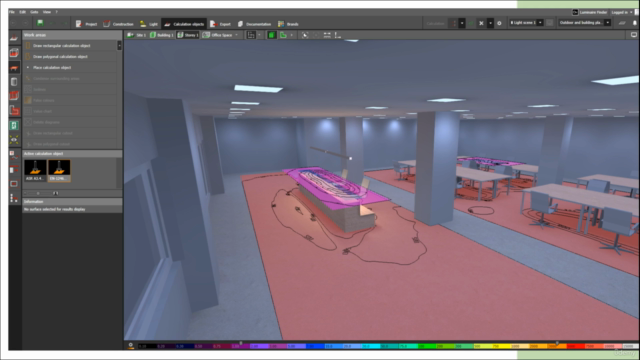The width and height of the screenshot is (640, 360).
Task: Click the Active calculation object panel header
Action: (72, 154)
